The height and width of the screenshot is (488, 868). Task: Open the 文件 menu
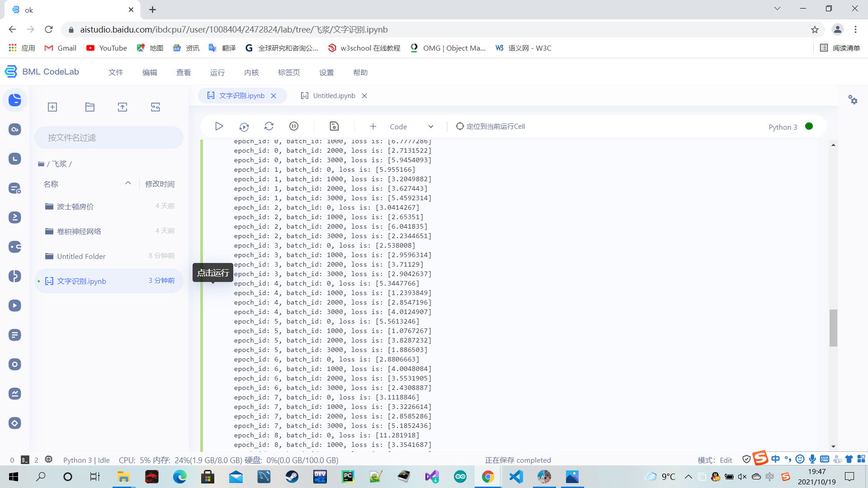click(x=116, y=71)
